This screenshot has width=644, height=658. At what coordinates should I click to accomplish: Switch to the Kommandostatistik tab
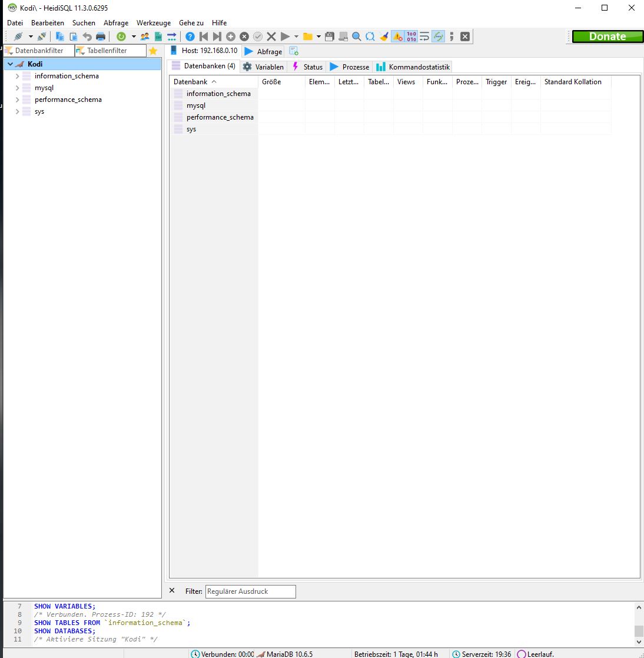[413, 67]
